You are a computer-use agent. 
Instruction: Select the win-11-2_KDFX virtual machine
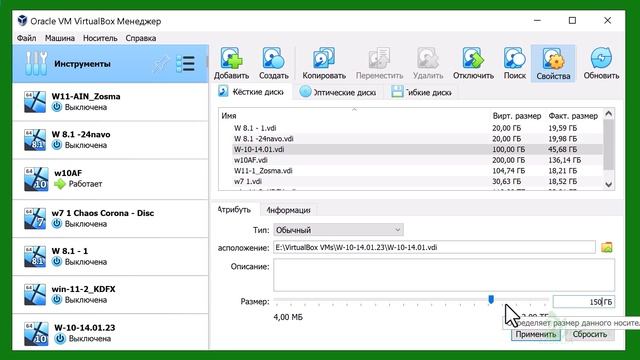[110, 294]
